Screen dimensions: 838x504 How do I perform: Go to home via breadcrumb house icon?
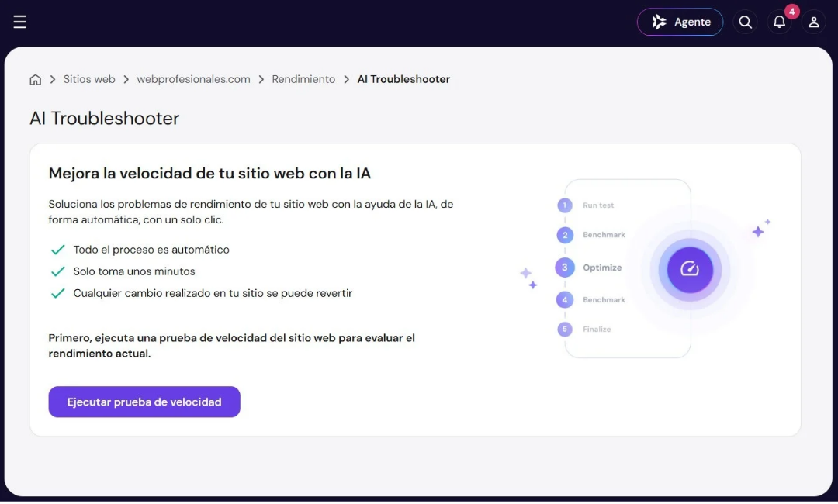(35, 80)
